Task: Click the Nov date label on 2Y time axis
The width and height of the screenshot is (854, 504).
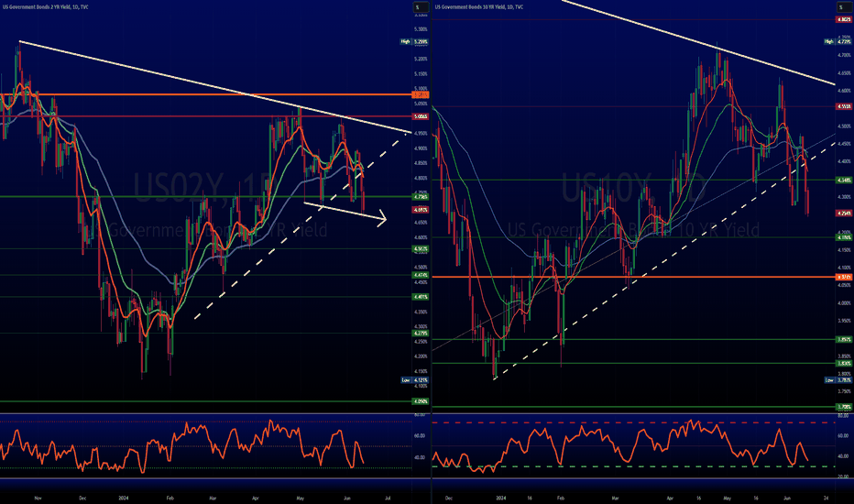Action: click(x=38, y=498)
